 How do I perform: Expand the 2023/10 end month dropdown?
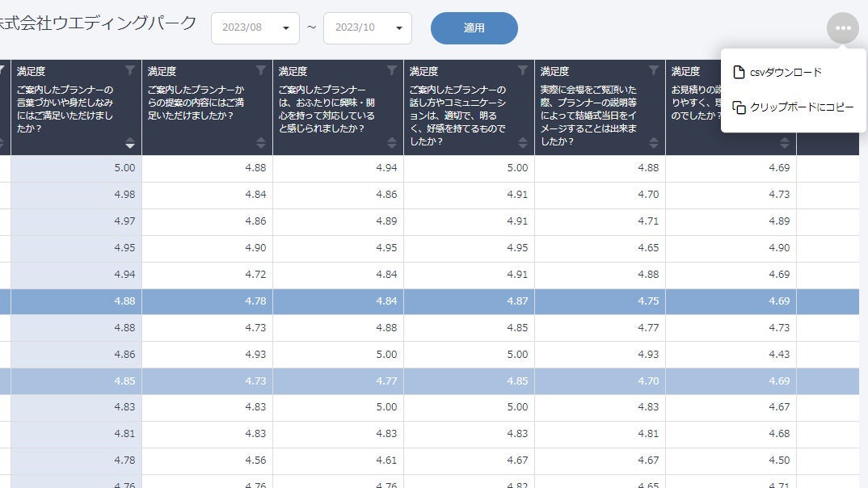[367, 28]
